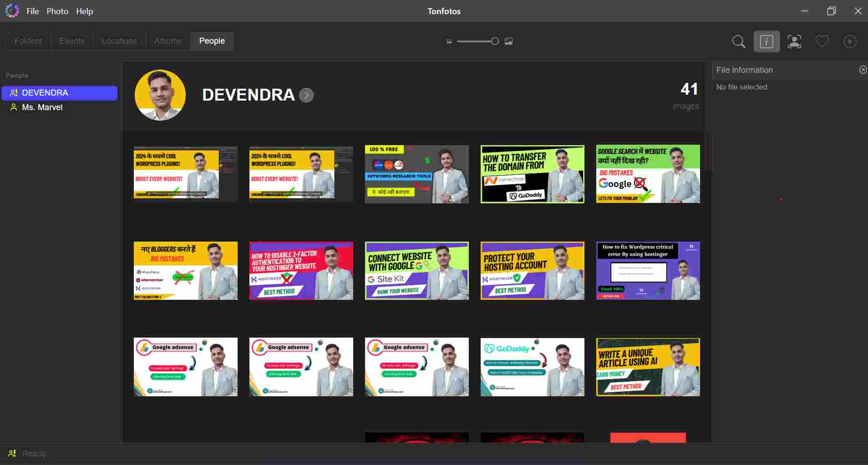Open the Photo menu

[x=57, y=11]
